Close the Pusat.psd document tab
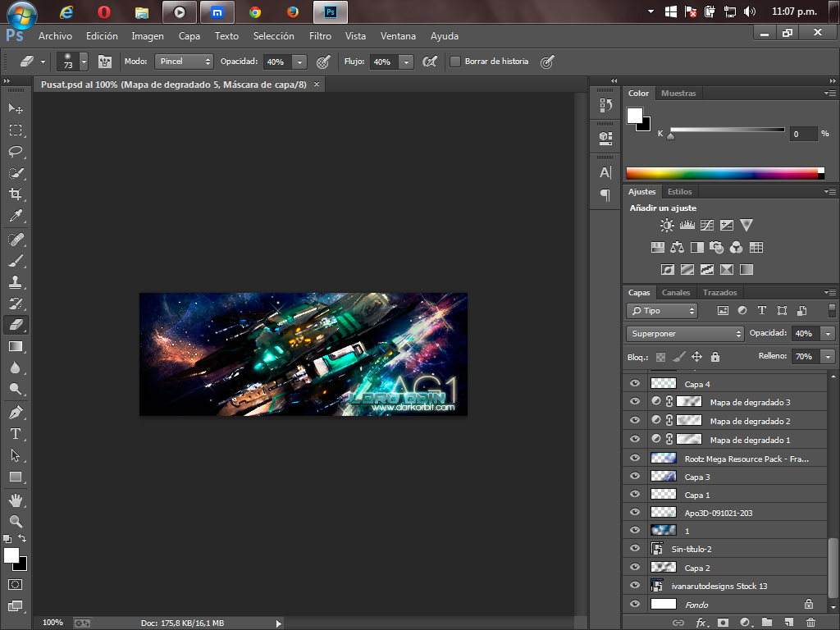The width and height of the screenshot is (840, 630). click(317, 84)
